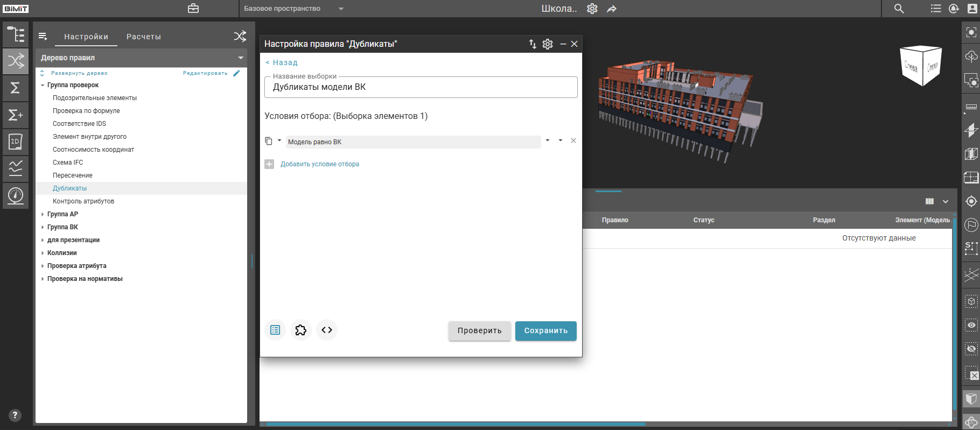Open the 'Базовое пространство' dropdown

[x=340, y=9]
